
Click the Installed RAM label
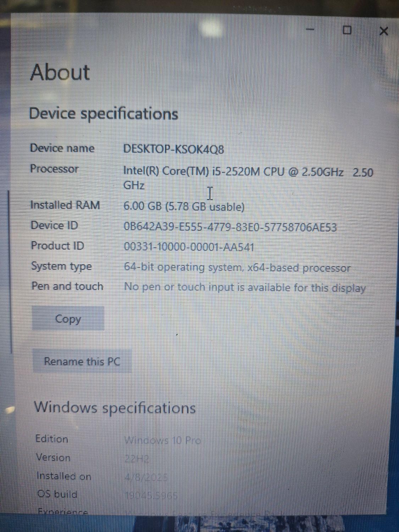[x=65, y=205]
